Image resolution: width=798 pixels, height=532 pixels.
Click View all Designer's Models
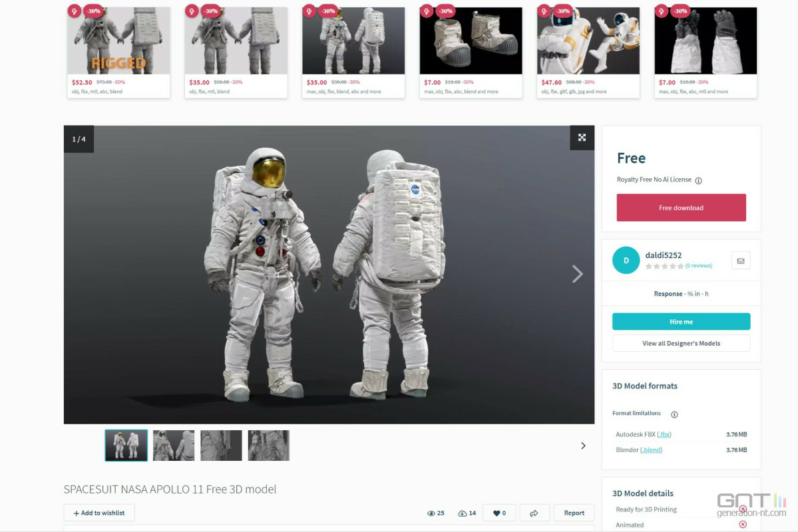[681, 343]
